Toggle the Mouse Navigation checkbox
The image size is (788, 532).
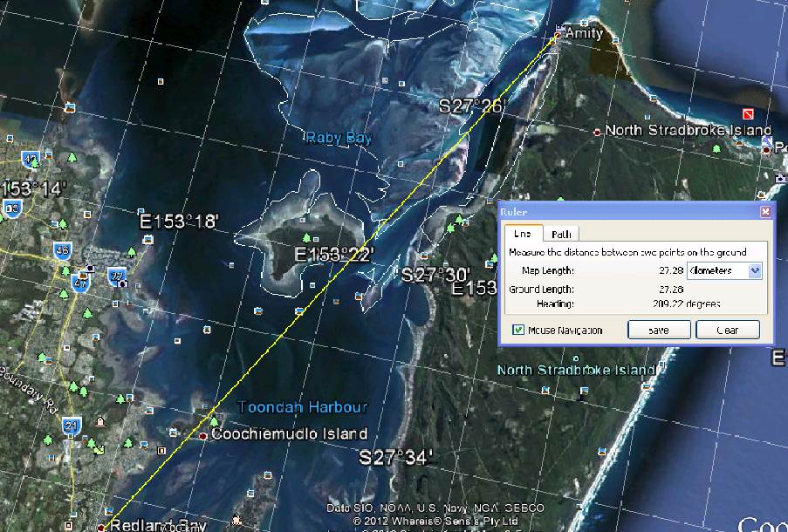click(x=517, y=330)
